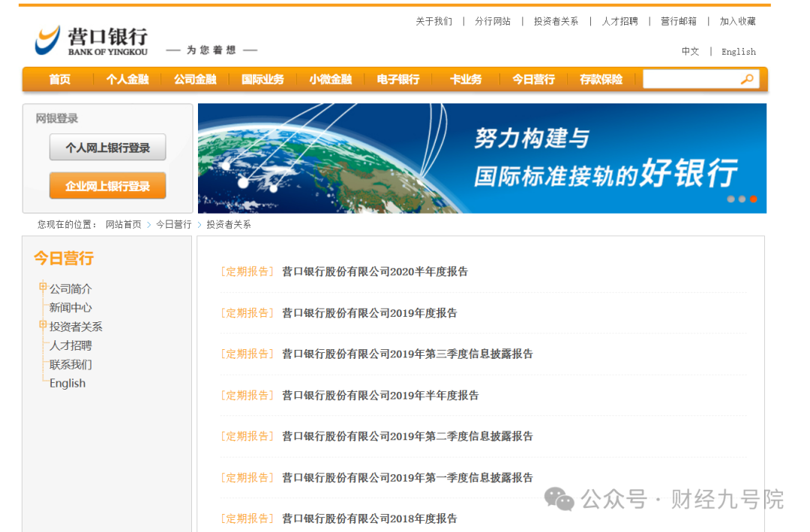Collapse the 今日营行 sidebar section
The width and height of the screenshot is (810, 532).
pyautogui.click(x=62, y=258)
